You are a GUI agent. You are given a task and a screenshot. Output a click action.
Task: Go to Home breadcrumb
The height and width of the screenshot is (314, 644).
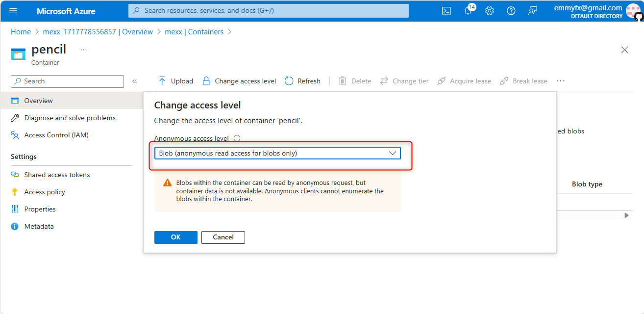click(x=21, y=32)
